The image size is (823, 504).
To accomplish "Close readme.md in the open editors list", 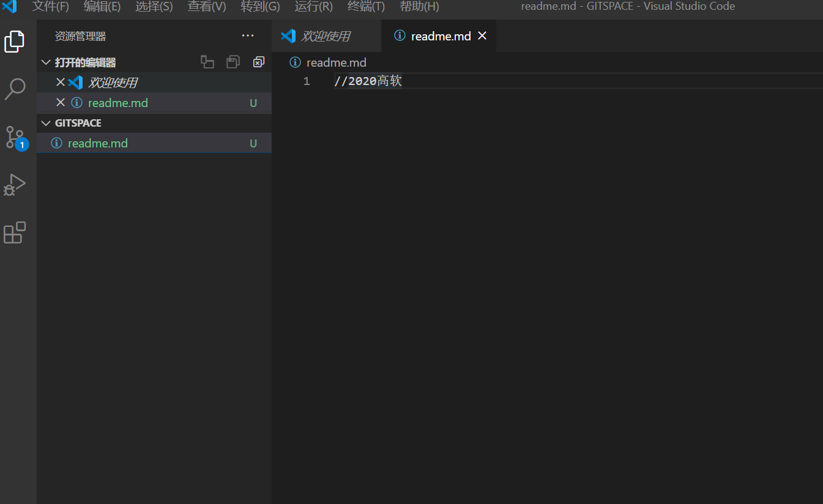I will point(61,102).
